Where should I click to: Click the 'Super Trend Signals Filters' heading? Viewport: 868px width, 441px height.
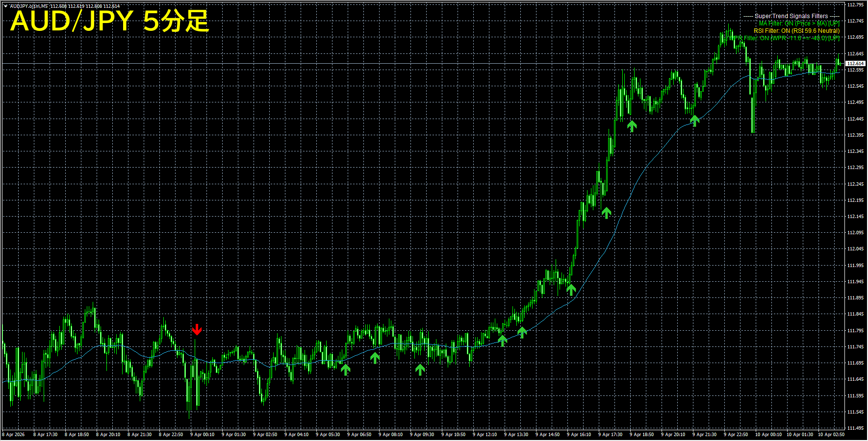pyautogui.click(x=791, y=16)
